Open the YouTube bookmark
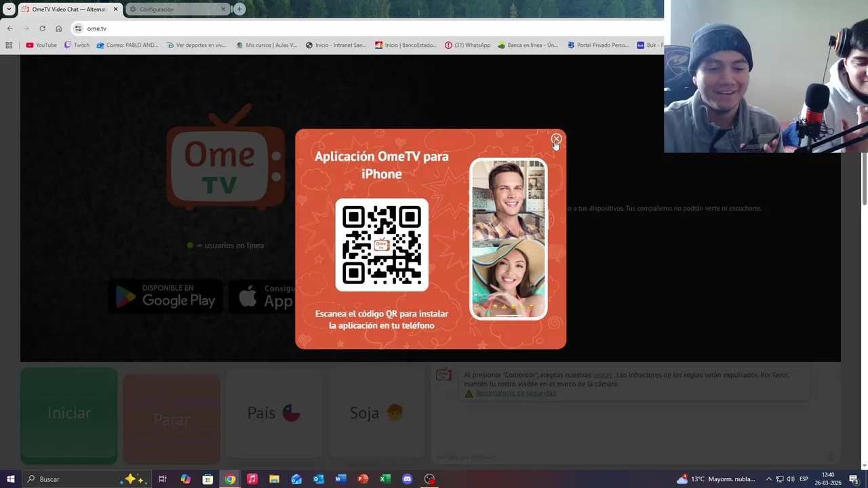The height and width of the screenshot is (488, 868). (x=41, y=45)
